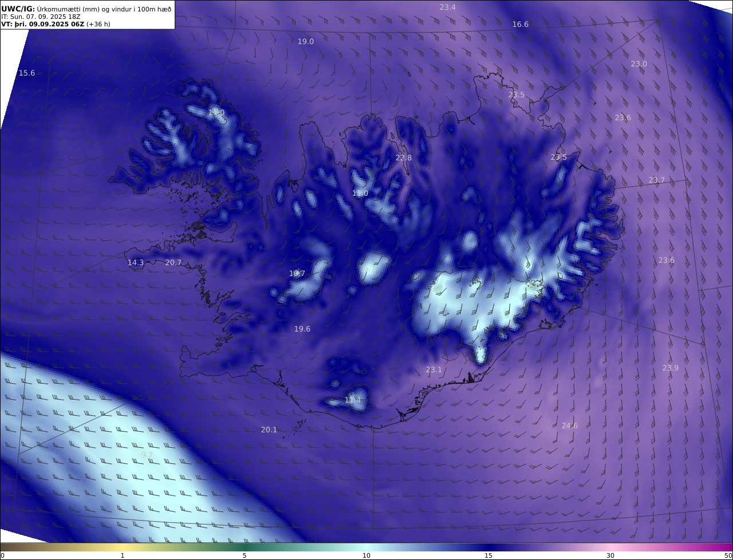Click the 23.1 value label
Screen dimensions: 733x560
coord(434,369)
